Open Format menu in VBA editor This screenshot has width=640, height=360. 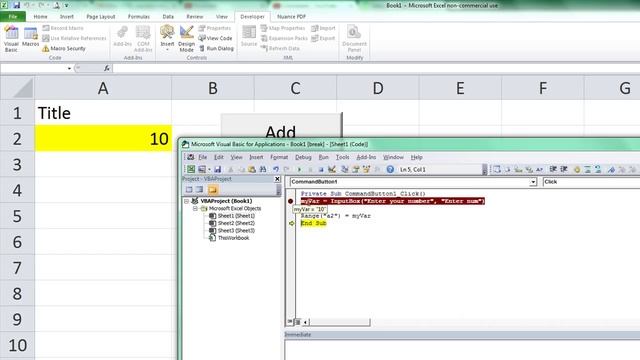pyautogui.click(x=279, y=157)
